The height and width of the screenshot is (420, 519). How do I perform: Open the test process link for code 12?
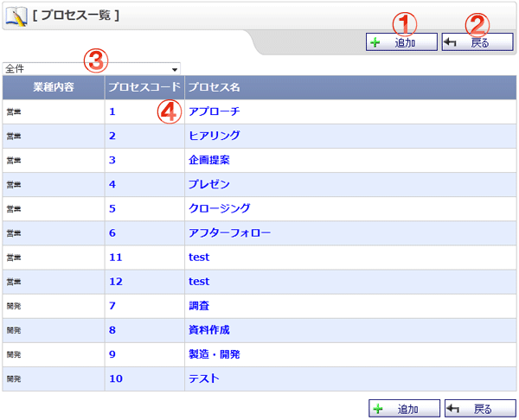(199, 282)
